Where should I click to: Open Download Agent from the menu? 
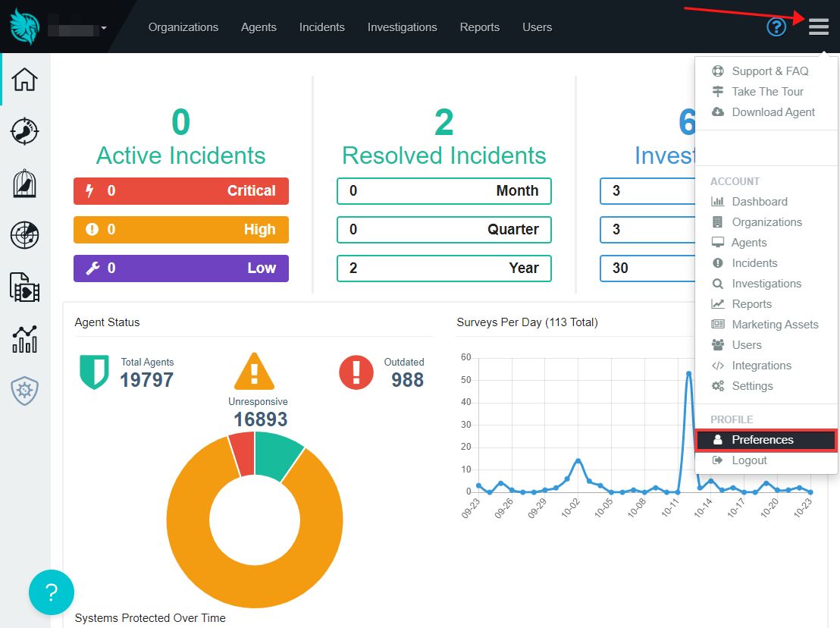point(773,112)
